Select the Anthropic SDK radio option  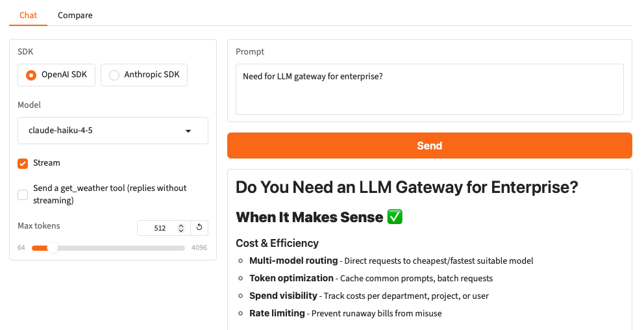click(144, 75)
